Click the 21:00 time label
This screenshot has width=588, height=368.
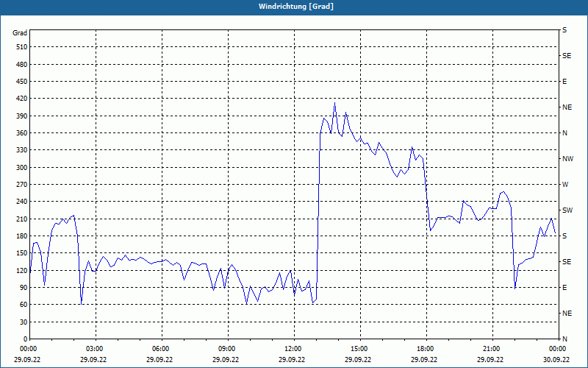click(x=490, y=349)
